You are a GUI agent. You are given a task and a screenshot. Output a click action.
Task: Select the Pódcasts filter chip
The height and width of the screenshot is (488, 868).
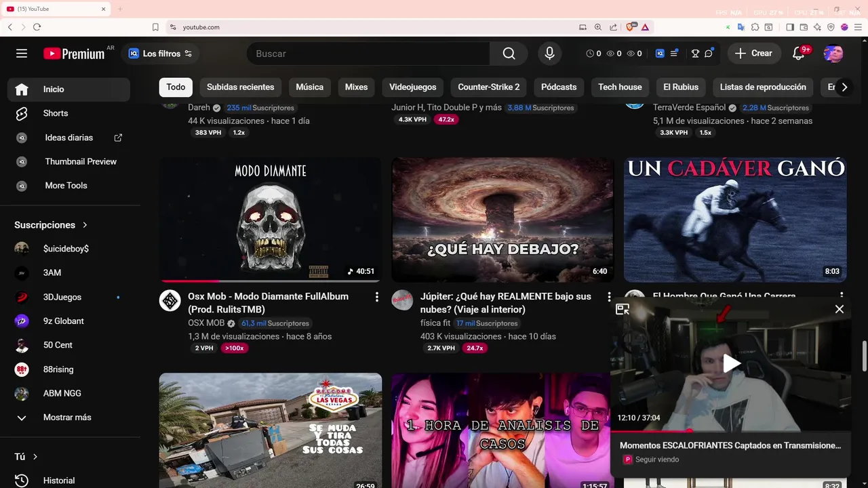coord(559,87)
